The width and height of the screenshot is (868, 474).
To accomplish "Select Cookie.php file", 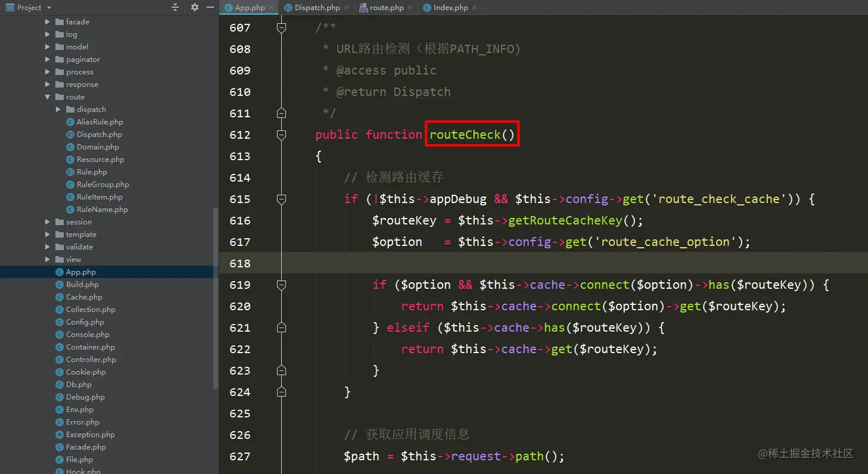I will click(x=86, y=372).
